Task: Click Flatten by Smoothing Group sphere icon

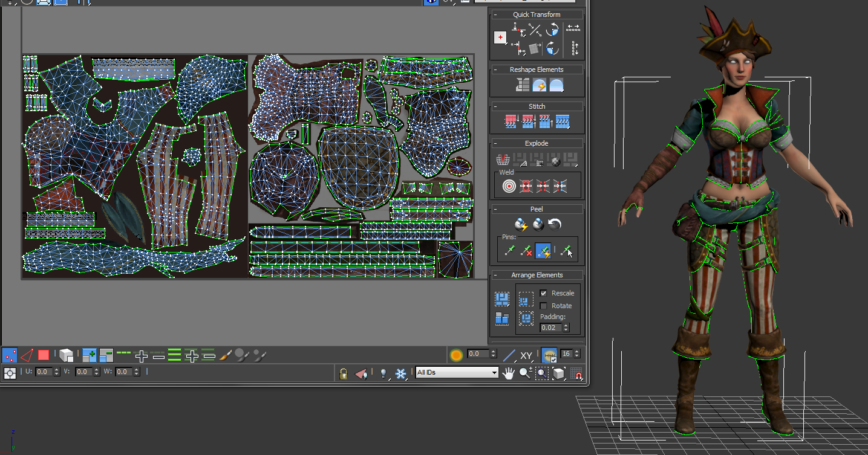Action: tap(554, 160)
